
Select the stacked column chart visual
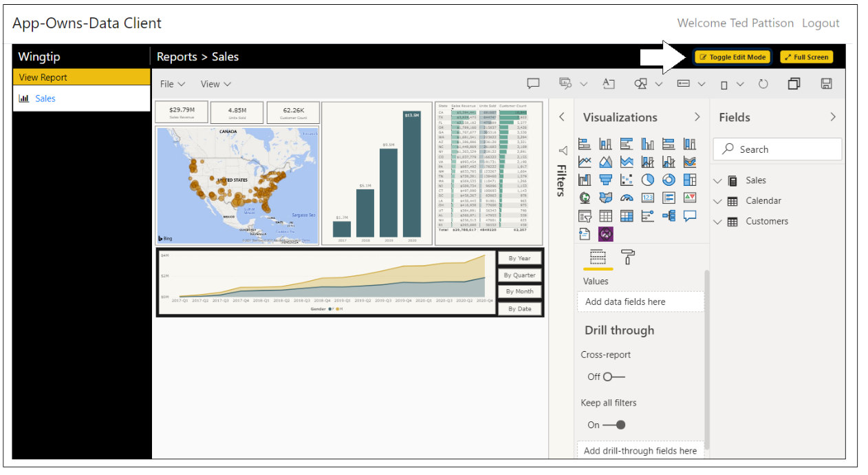click(605, 144)
